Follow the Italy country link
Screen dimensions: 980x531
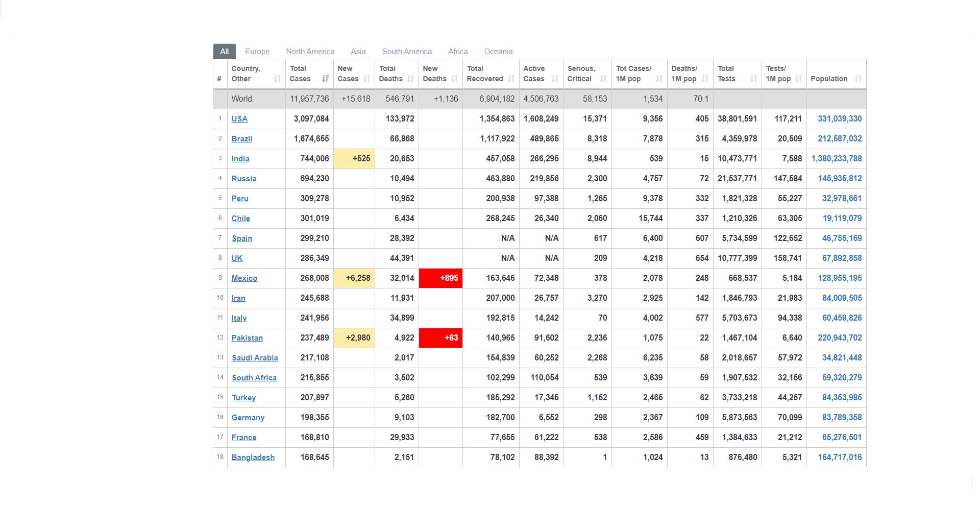239,318
